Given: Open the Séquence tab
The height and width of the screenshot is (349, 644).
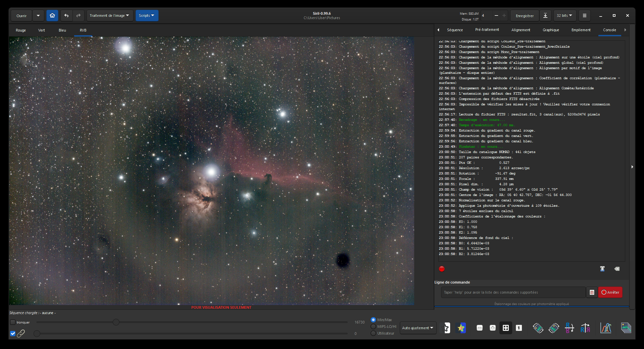Looking at the screenshot, I should (x=455, y=30).
